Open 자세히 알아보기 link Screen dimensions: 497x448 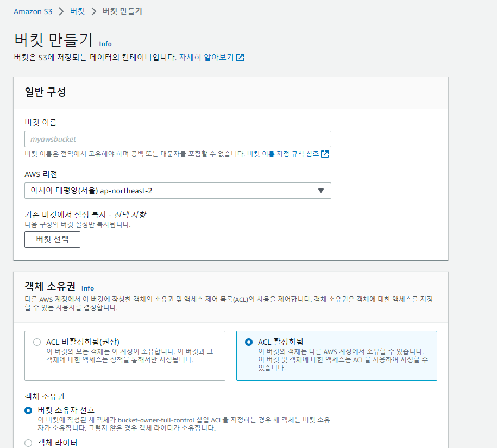[x=206, y=58]
